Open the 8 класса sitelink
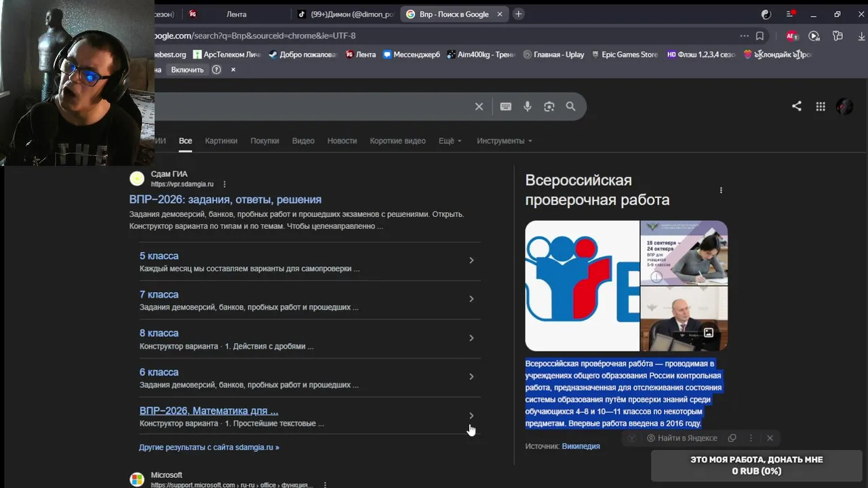Viewport: 868px width, 488px height. (159, 333)
